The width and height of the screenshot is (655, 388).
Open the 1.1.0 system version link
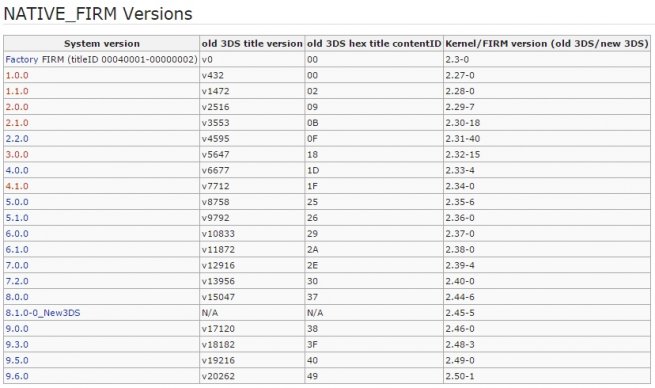[x=17, y=91]
